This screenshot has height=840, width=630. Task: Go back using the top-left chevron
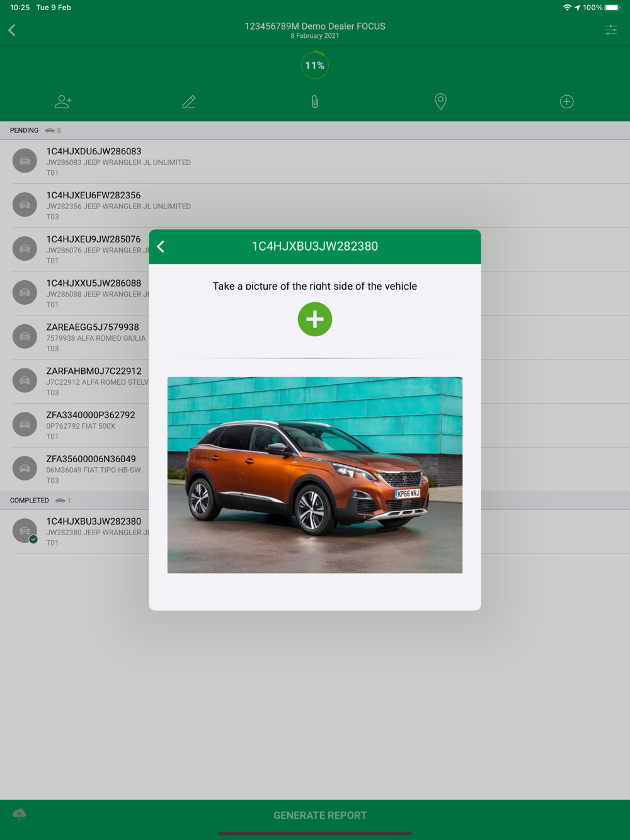(x=12, y=30)
